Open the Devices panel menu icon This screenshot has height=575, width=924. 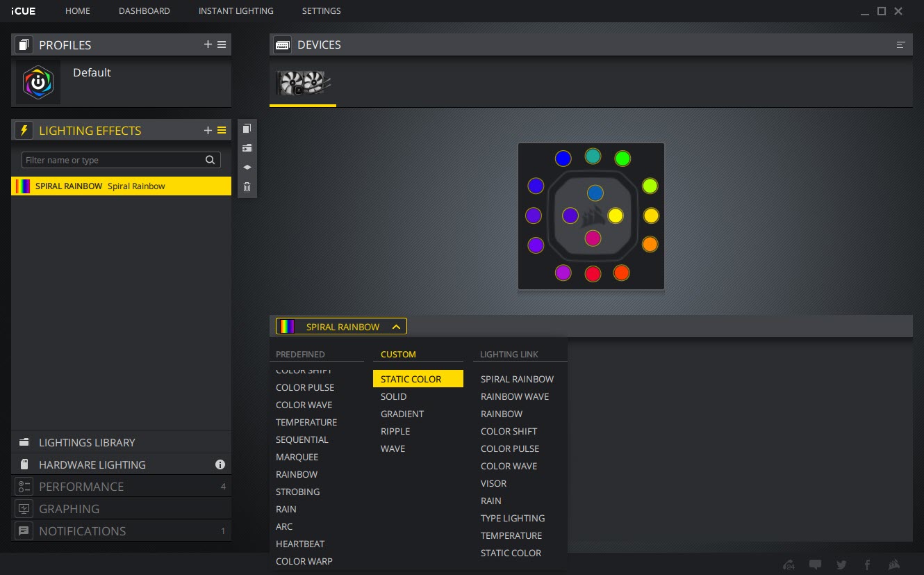click(x=901, y=44)
